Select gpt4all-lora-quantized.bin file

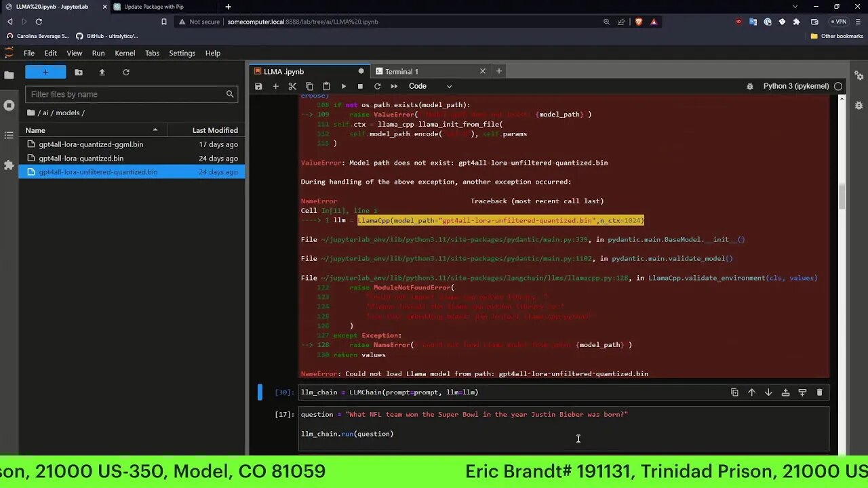(132, 158)
